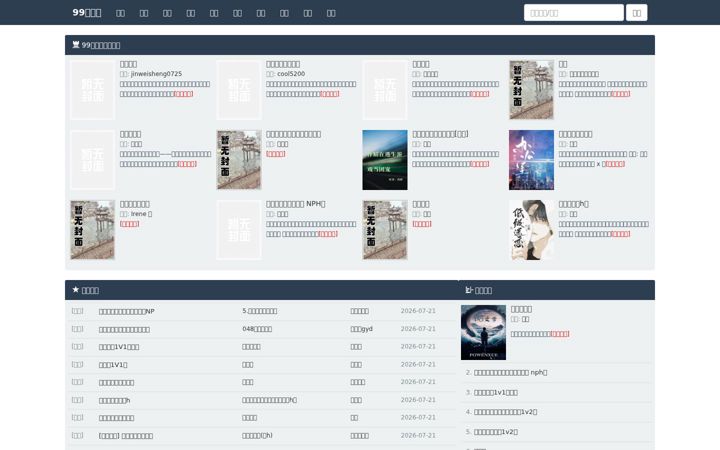The image size is (720, 450).
Task: Open the book title above author cool5200
Action: coord(283,64)
